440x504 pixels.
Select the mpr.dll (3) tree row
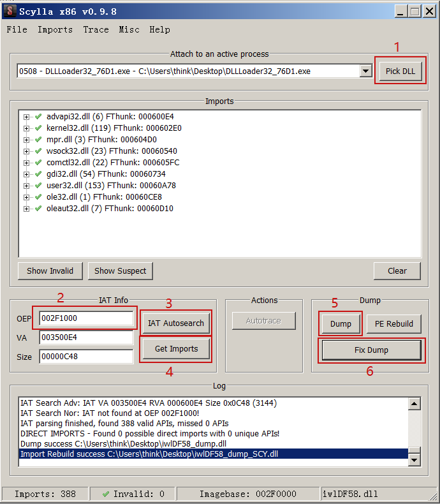pyautogui.click(x=101, y=140)
